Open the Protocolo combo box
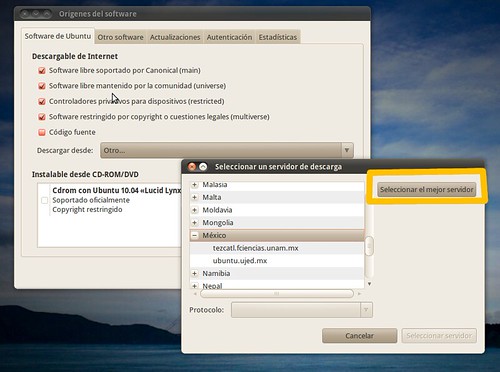The image size is (500, 372). (302, 310)
